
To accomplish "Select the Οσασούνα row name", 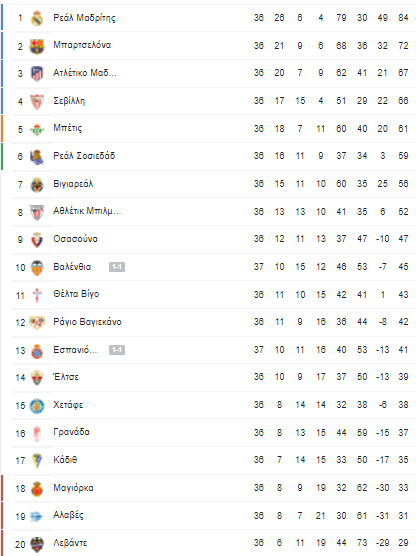I will (75, 239).
